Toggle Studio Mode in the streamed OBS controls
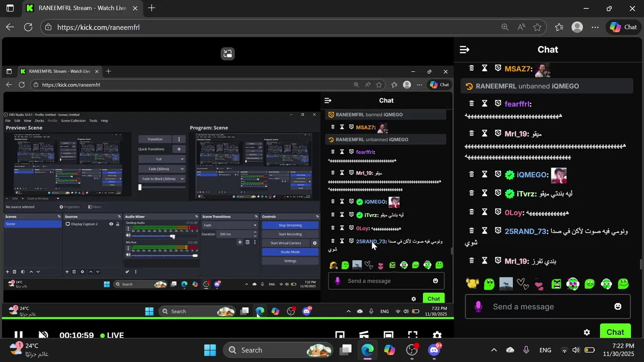Viewport: 644px width, 362px height. 290,252
